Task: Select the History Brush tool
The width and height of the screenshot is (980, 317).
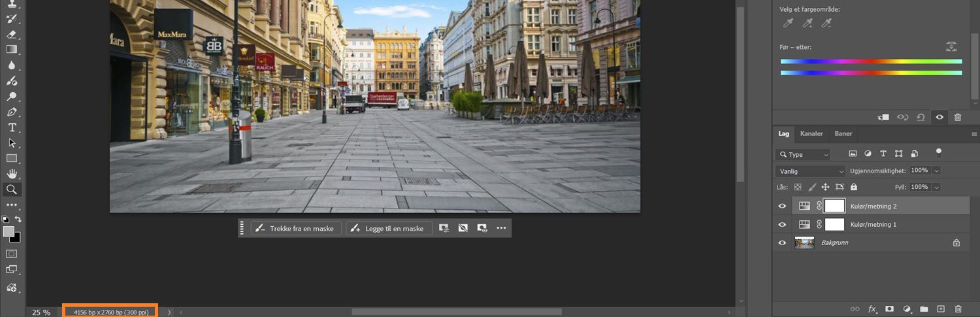Action: coord(12,18)
